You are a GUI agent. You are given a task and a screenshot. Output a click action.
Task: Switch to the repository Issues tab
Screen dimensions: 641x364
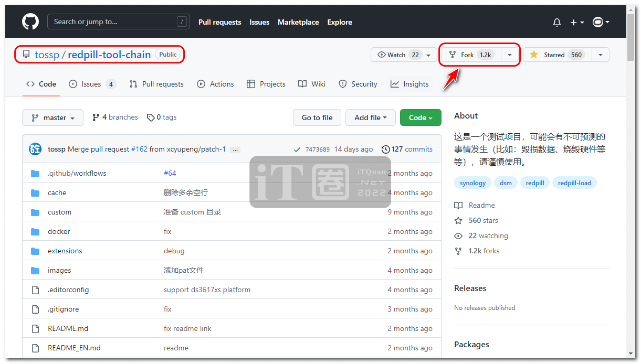click(92, 84)
